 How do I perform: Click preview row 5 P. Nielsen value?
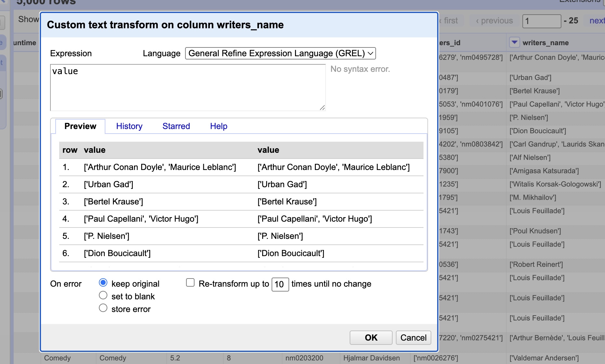point(107,236)
